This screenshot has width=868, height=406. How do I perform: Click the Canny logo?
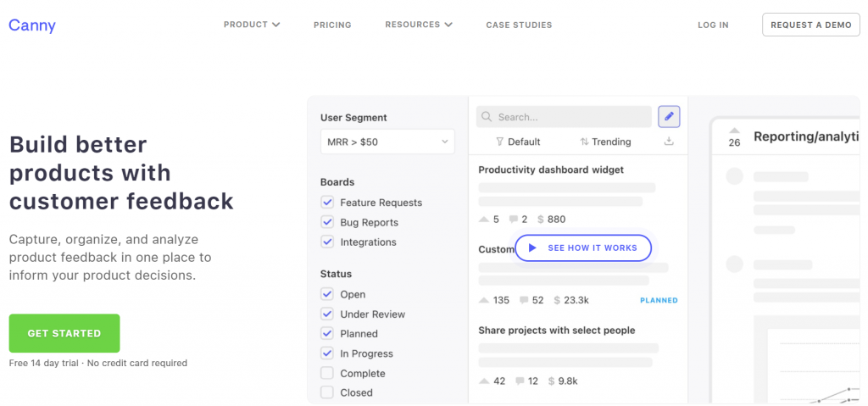[32, 25]
